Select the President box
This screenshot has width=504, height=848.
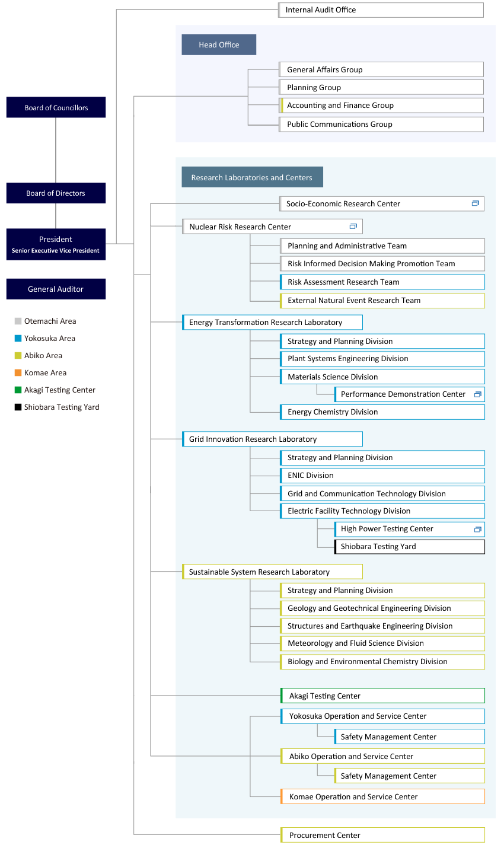pyautogui.click(x=56, y=244)
